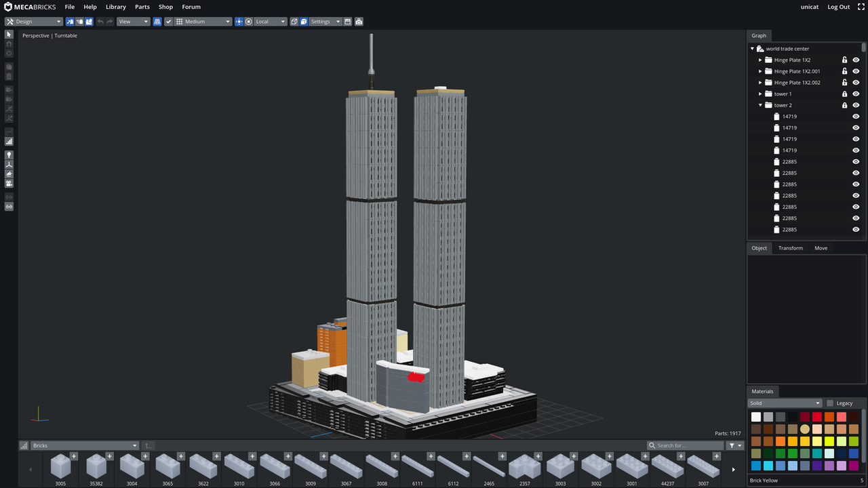The image size is (868, 488).
Task: Select brick 3622 thumbnail in library
Action: 203,466
